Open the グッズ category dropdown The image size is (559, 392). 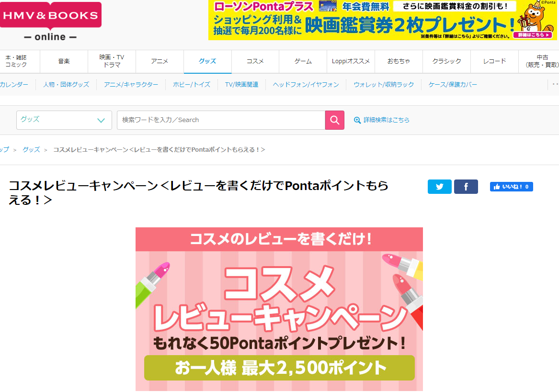[64, 120]
